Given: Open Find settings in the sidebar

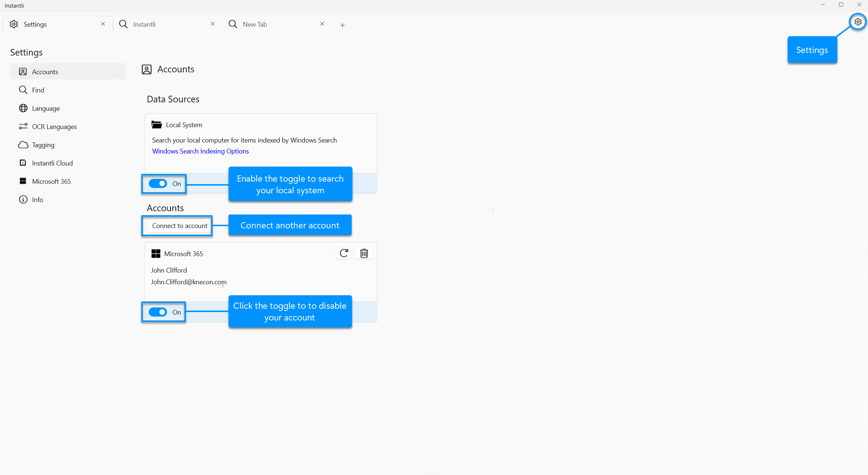Looking at the screenshot, I should 68,90.
